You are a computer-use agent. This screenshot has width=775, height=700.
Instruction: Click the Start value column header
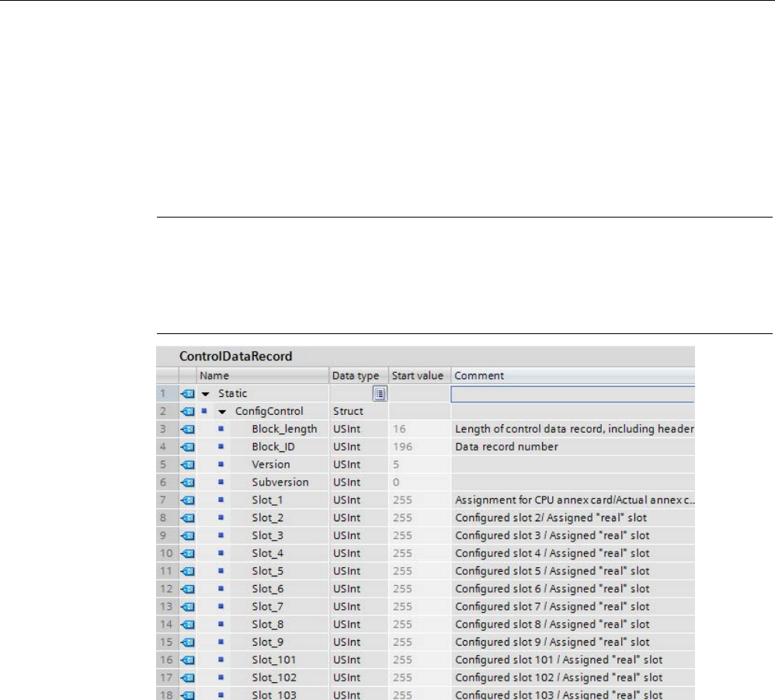click(419, 376)
